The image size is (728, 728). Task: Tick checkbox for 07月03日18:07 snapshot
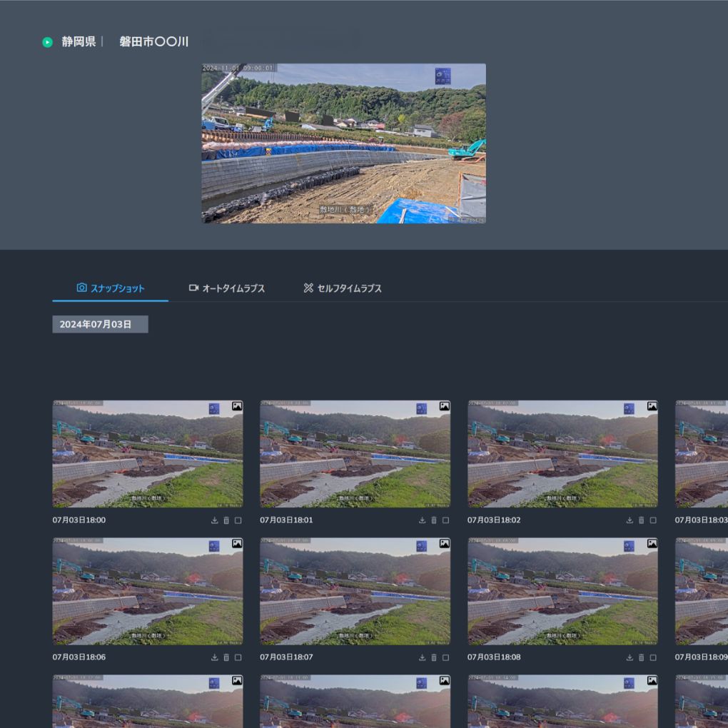click(446, 657)
